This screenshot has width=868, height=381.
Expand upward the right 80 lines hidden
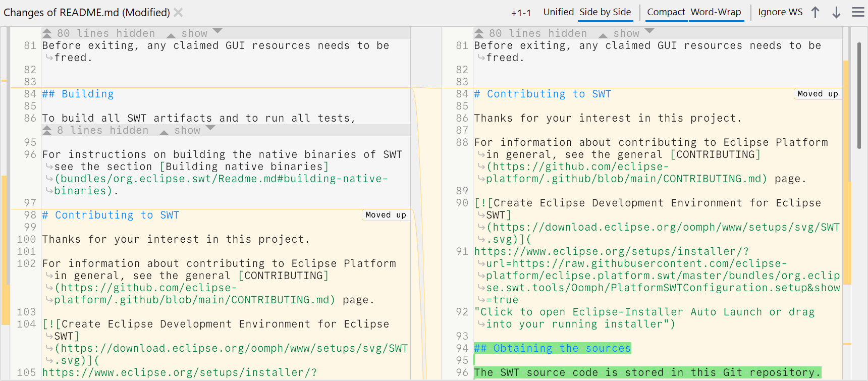479,33
